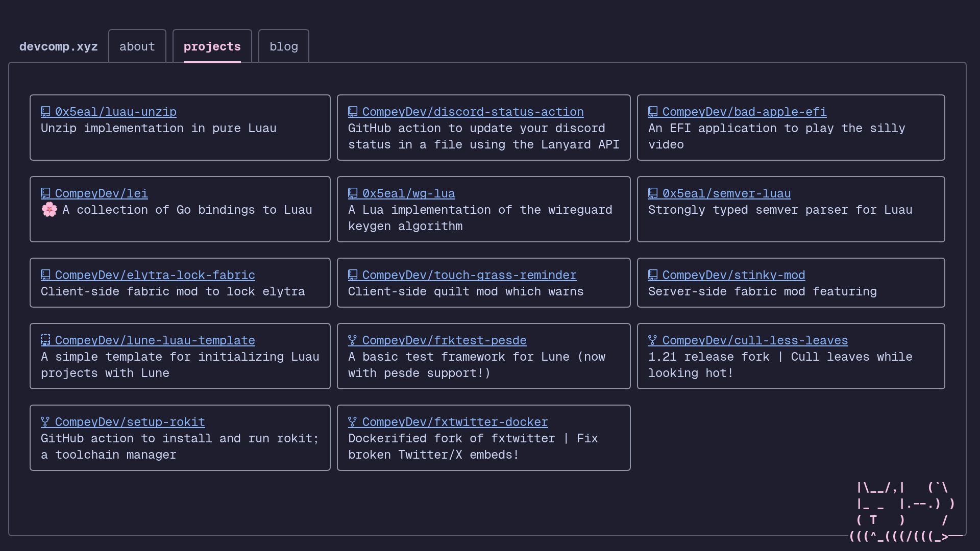Click the devcomp.xyz site title

(59, 46)
